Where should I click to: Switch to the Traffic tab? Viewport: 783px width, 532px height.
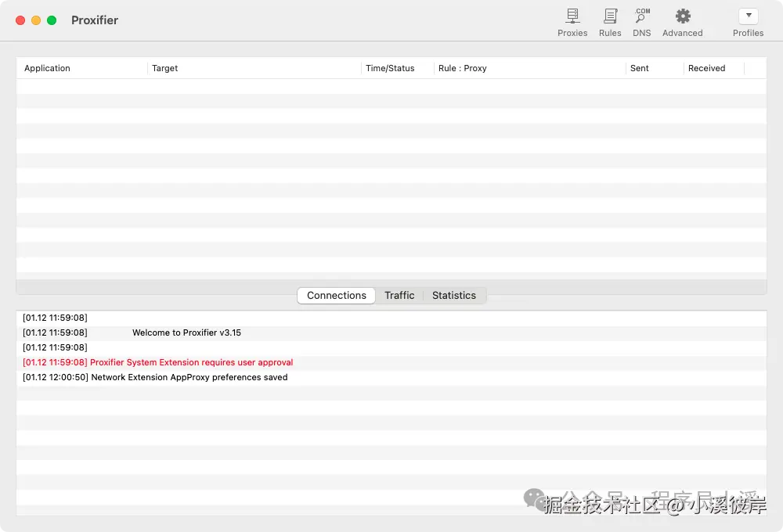[x=399, y=296]
